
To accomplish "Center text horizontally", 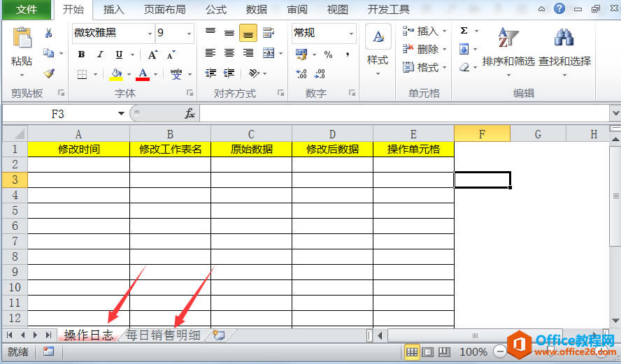I will [x=229, y=53].
